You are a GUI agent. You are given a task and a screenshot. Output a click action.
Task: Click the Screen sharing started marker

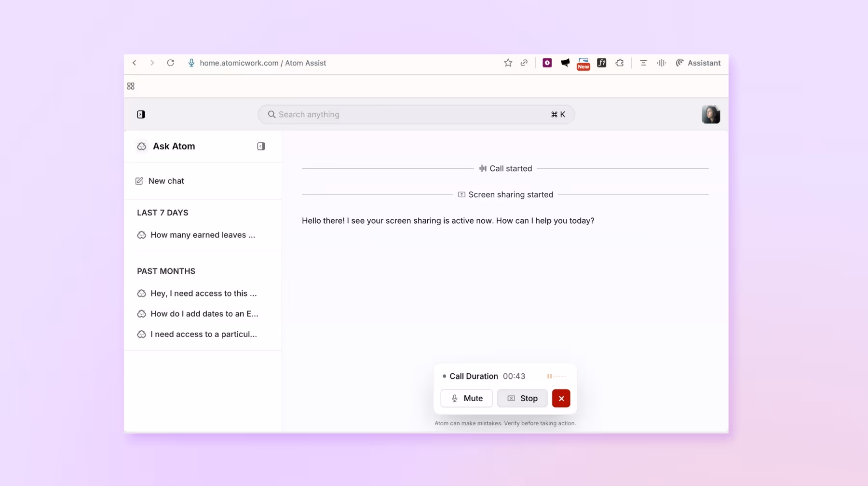[505, 194]
